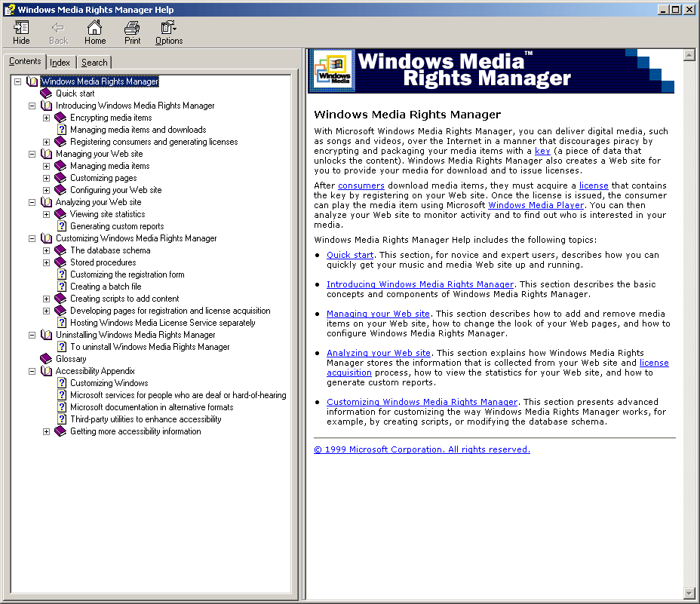Image resolution: width=700 pixels, height=604 pixels.
Task: Open the 'Quick start' topic link
Action: [x=350, y=254]
